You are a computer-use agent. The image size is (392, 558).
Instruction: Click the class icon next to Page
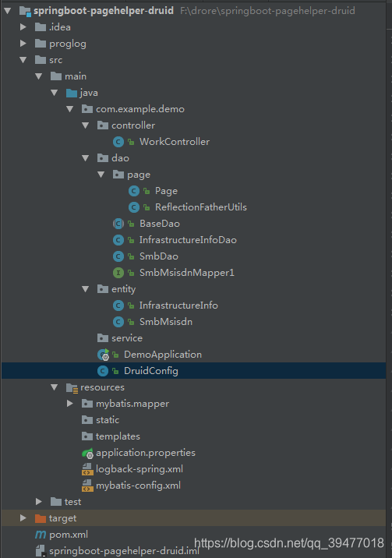[x=134, y=191]
